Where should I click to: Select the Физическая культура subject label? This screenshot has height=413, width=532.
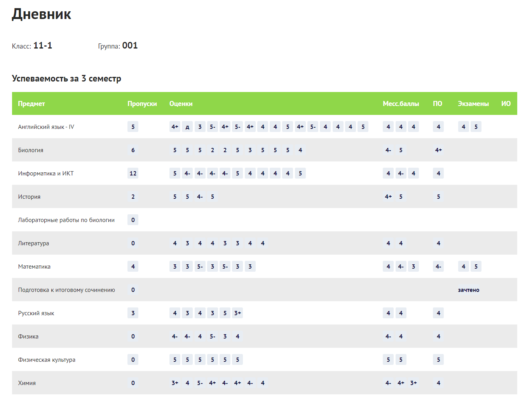pyautogui.click(x=47, y=360)
